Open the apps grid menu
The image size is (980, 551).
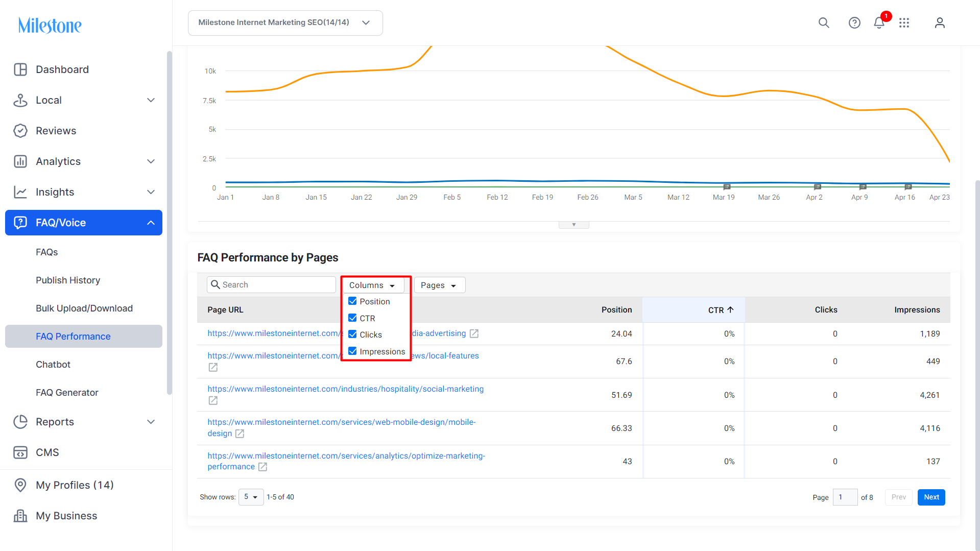(x=904, y=23)
